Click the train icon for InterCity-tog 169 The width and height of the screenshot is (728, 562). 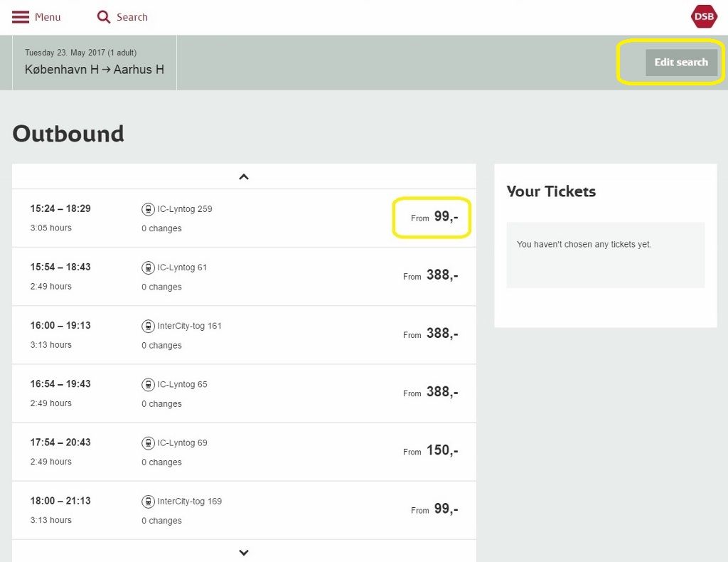coord(148,500)
